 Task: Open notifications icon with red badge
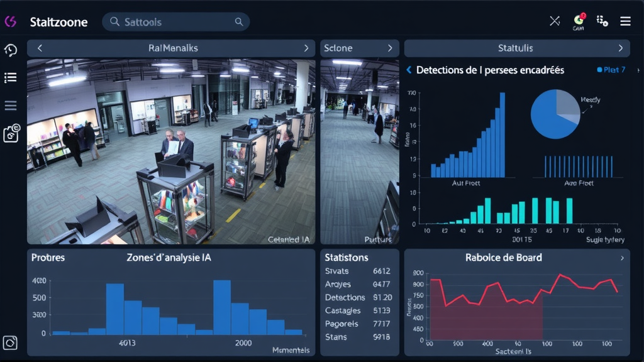coord(579,21)
